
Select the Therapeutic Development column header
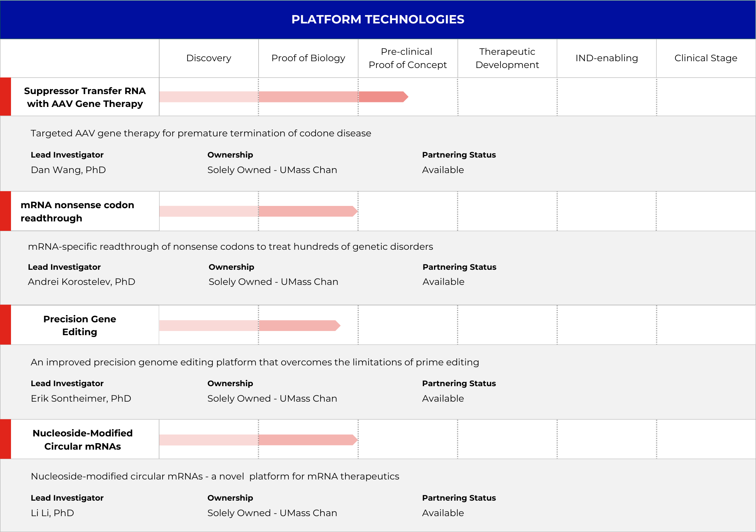507,58
